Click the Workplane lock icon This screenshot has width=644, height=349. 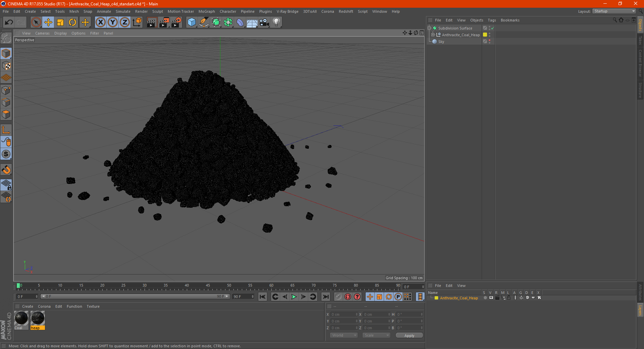click(x=6, y=185)
